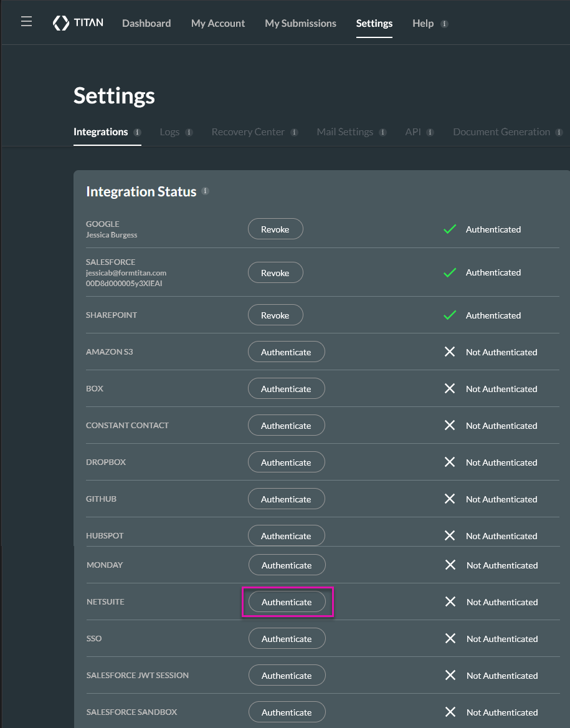The height and width of the screenshot is (728, 570).
Task: Click info icon beside Mail Settings
Action: [x=383, y=132]
